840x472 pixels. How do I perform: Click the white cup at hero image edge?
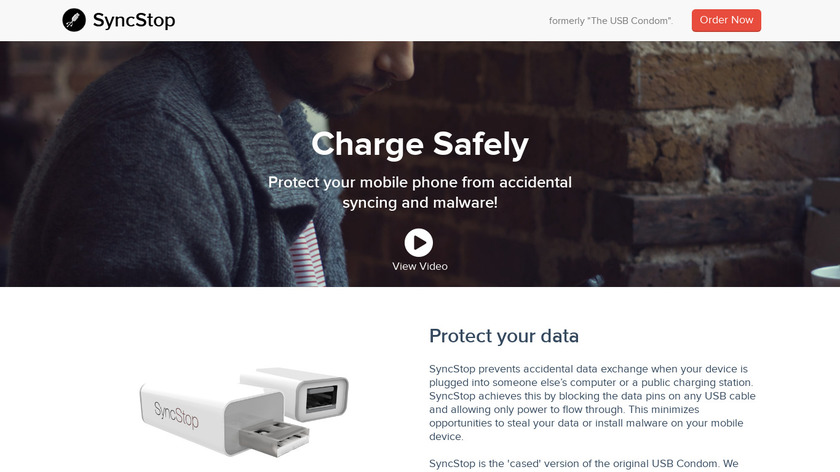826,277
